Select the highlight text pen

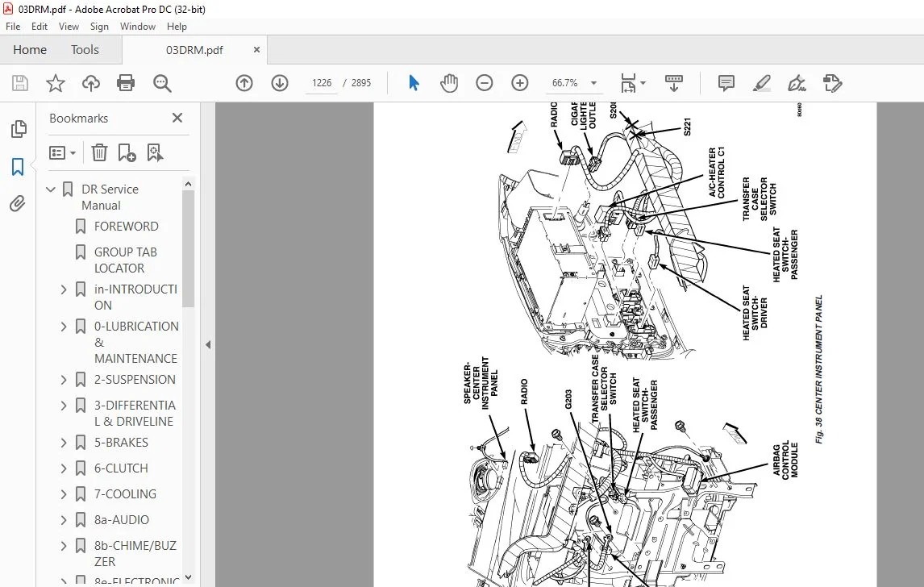pos(761,83)
